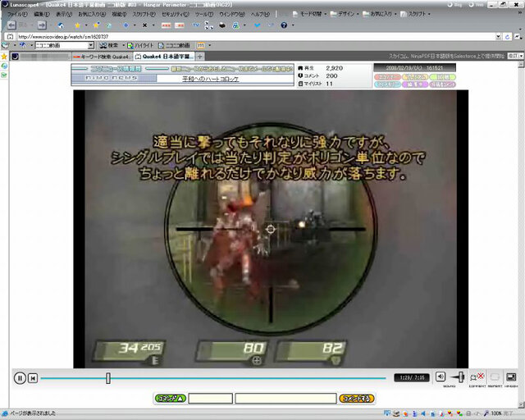Click the video date header 2008/02/19
This screenshot has height=420, width=525.
click(414, 68)
